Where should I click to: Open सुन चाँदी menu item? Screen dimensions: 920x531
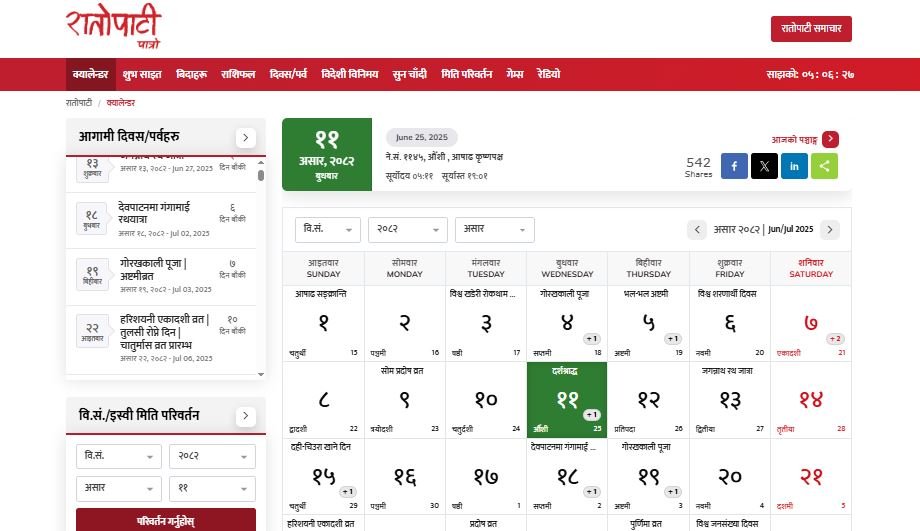410,75
